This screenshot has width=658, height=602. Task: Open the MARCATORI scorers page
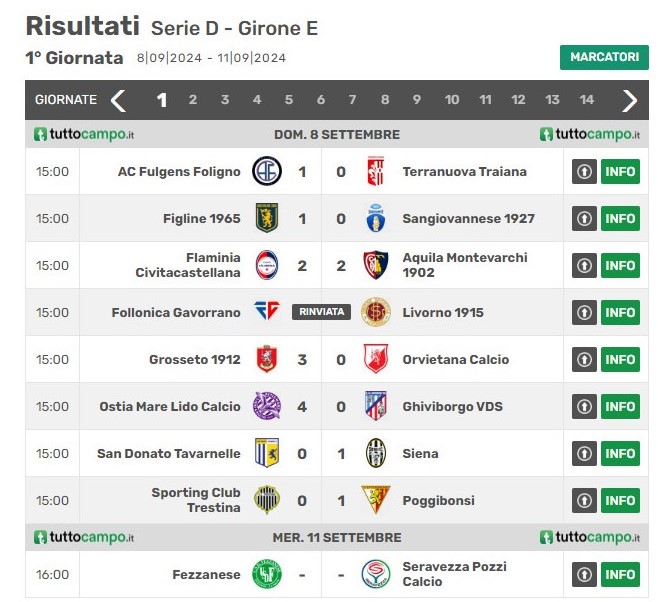[604, 57]
